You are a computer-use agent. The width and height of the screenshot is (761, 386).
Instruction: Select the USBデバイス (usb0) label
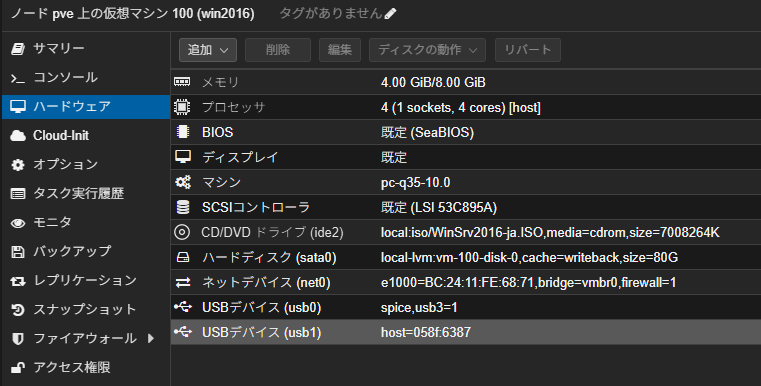pyautogui.click(x=262, y=307)
